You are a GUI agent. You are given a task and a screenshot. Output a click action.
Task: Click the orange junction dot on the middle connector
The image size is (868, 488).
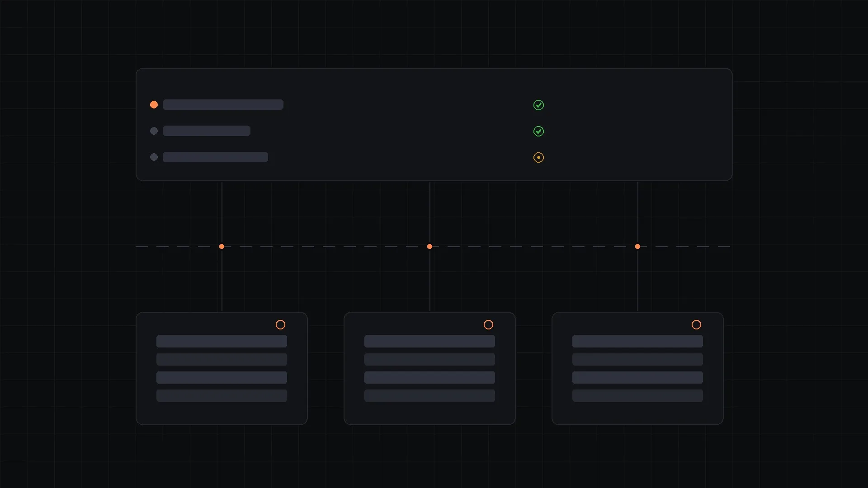point(429,247)
